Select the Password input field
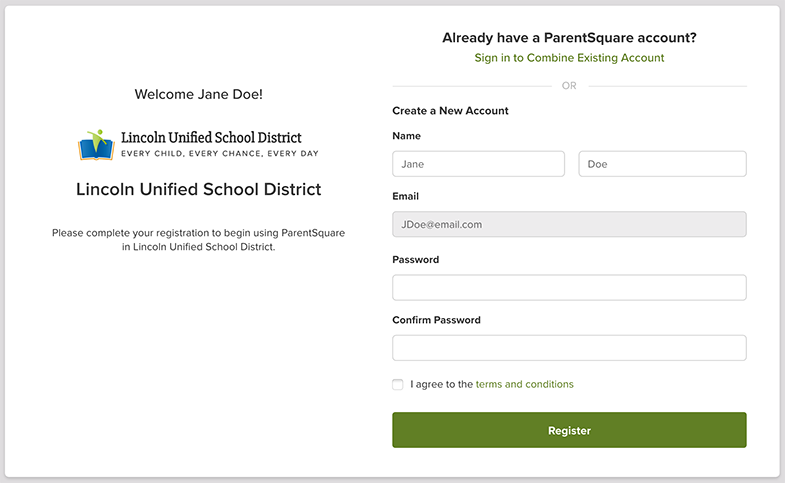Screen dimensions: 785x483 (x=569, y=287)
